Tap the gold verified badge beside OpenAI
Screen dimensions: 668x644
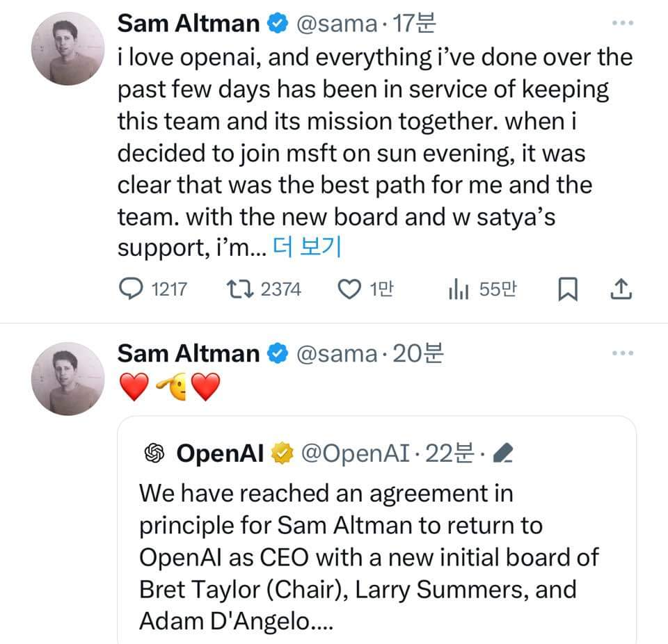coord(281,453)
